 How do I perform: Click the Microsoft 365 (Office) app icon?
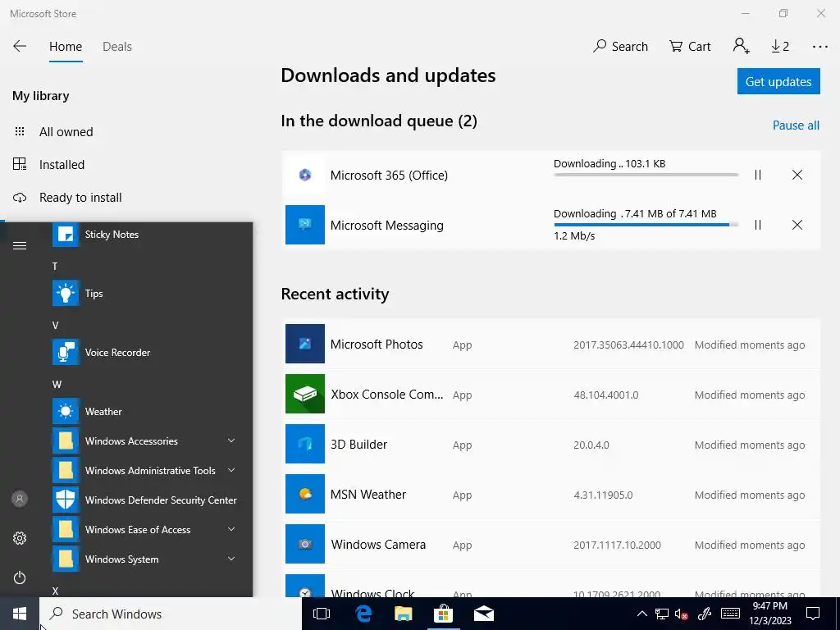(305, 175)
